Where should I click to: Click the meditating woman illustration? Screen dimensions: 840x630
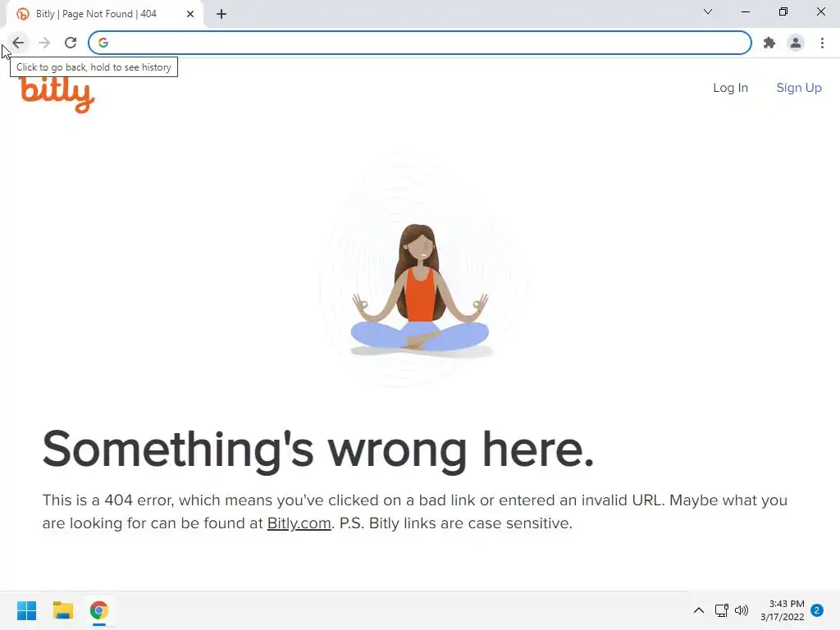tap(420, 290)
